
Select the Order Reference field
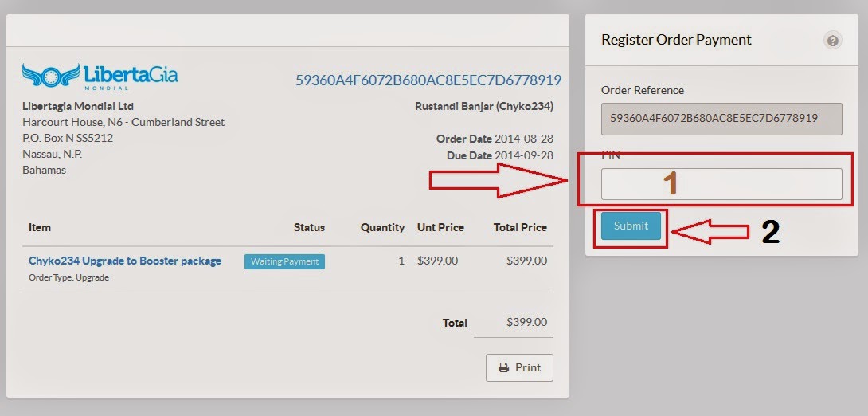[721, 118]
